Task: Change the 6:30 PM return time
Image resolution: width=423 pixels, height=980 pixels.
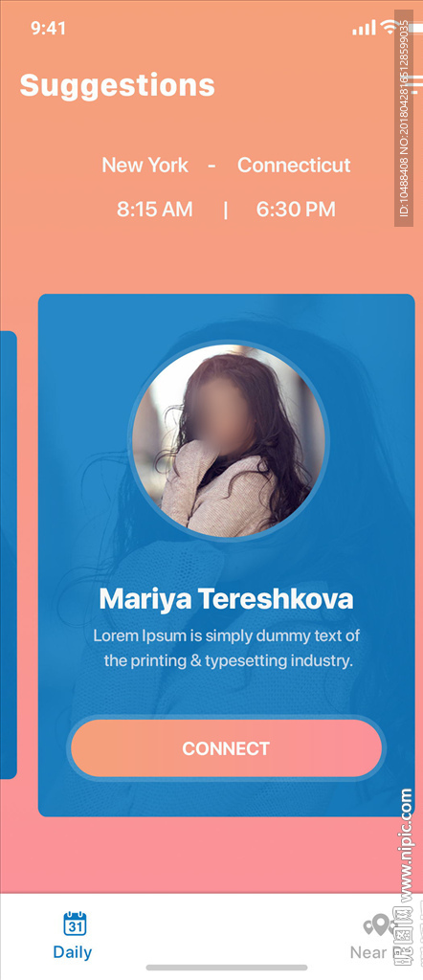Action: [296, 210]
